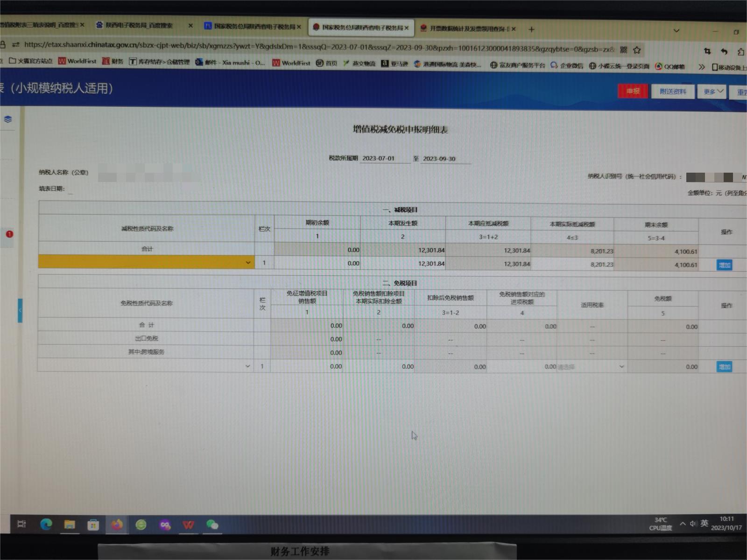
Task: Click the screenshot crop icon in browser toolbar
Action: click(x=707, y=51)
